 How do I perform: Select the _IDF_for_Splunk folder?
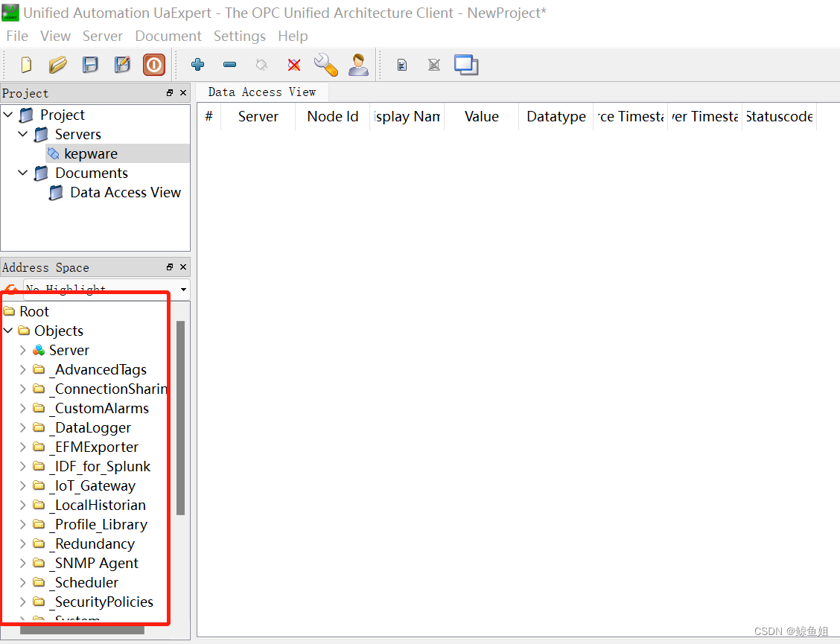pos(101,466)
